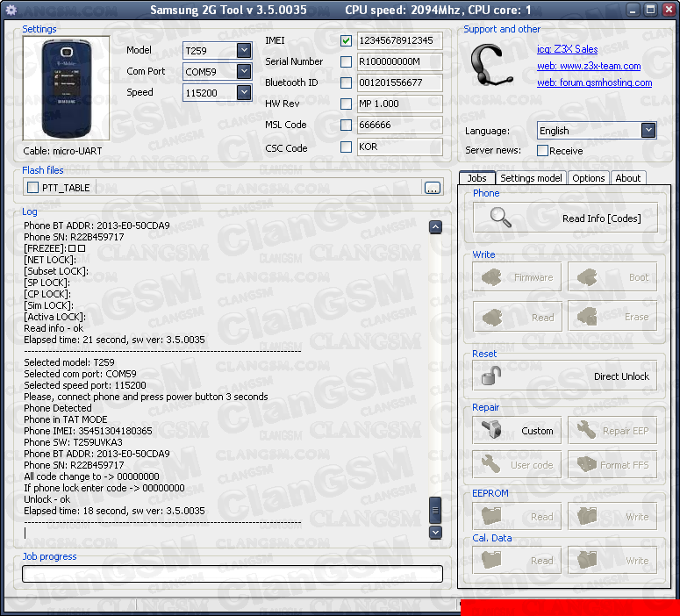The image size is (680, 616).
Task: Open the www.z3x-team.com link
Action: tap(589, 66)
